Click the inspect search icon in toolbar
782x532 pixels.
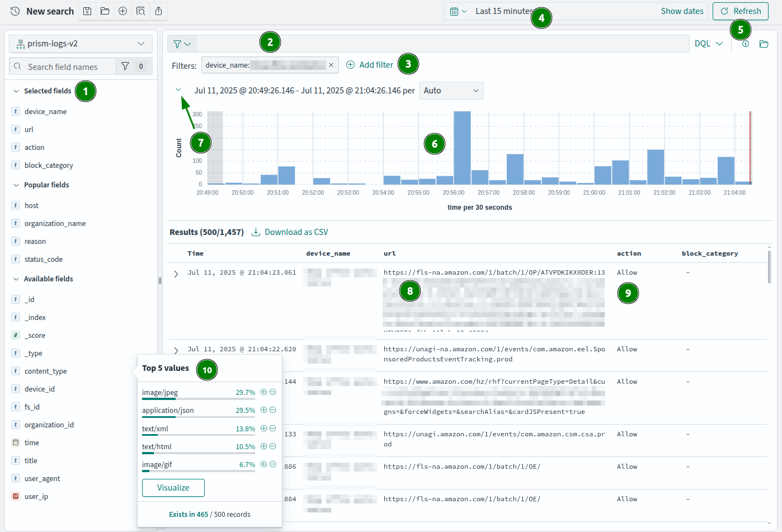(141, 11)
